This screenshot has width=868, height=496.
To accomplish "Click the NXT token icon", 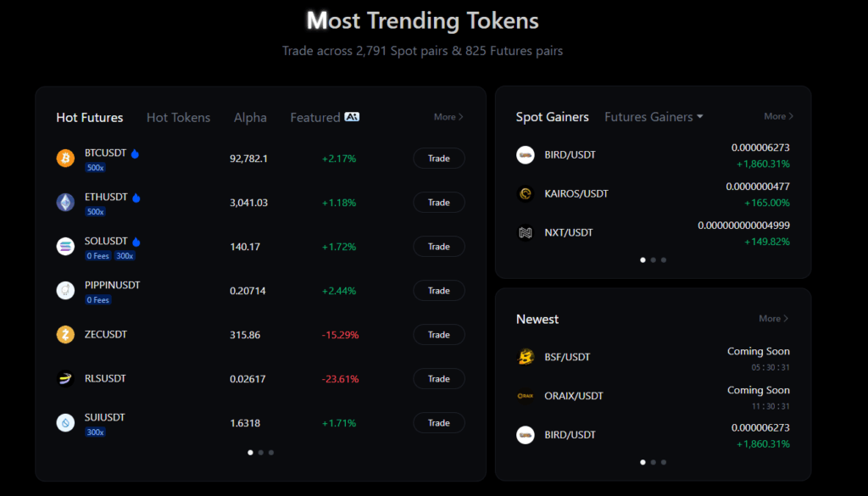I will [526, 232].
